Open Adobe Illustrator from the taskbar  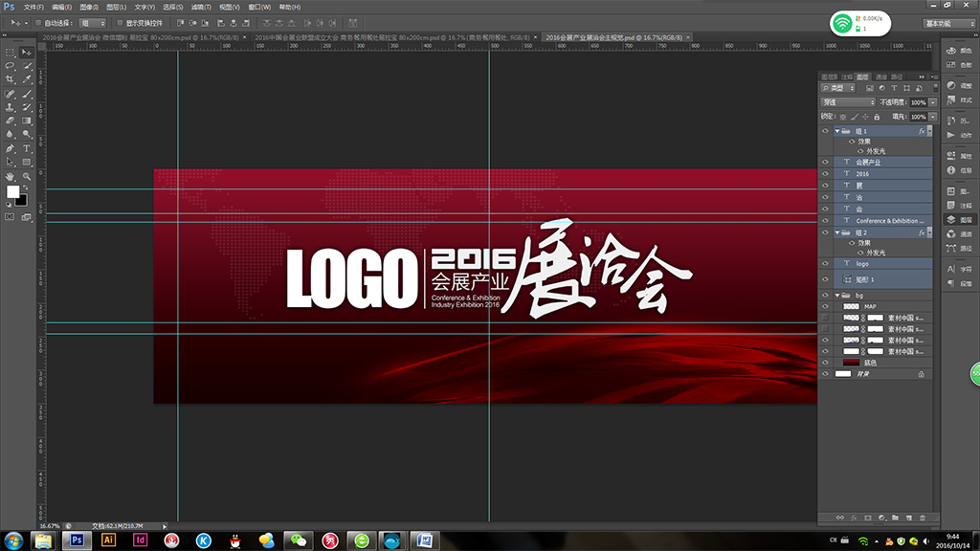pos(109,540)
